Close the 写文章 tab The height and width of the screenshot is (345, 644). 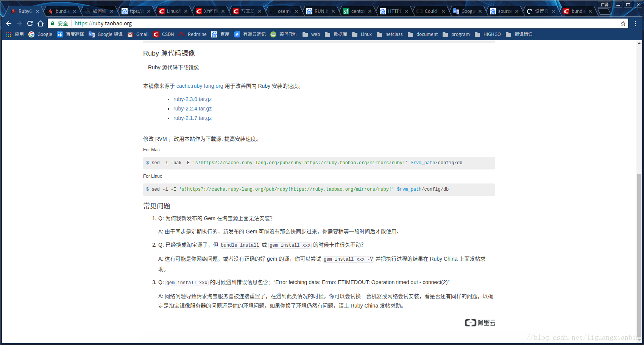(x=260, y=11)
